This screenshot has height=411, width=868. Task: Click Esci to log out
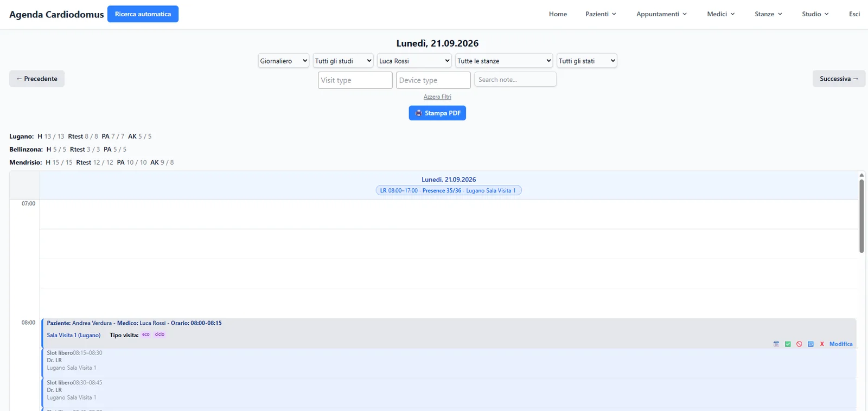(x=854, y=14)
